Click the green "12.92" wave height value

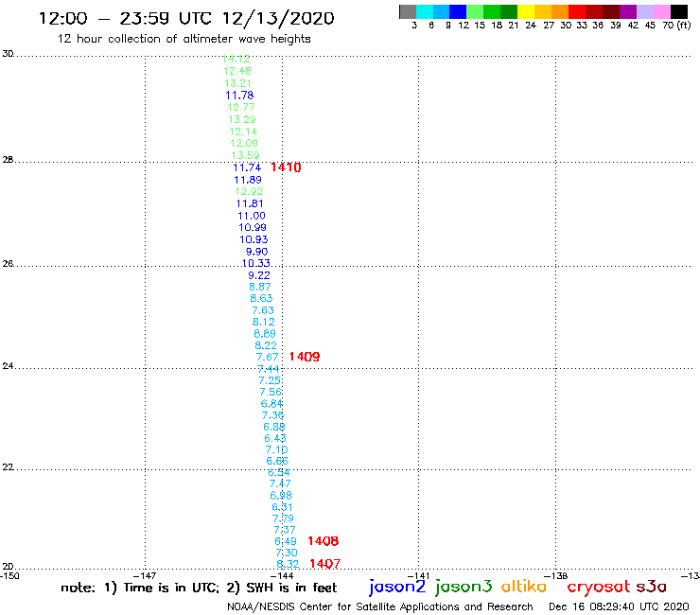coord(249,192)
